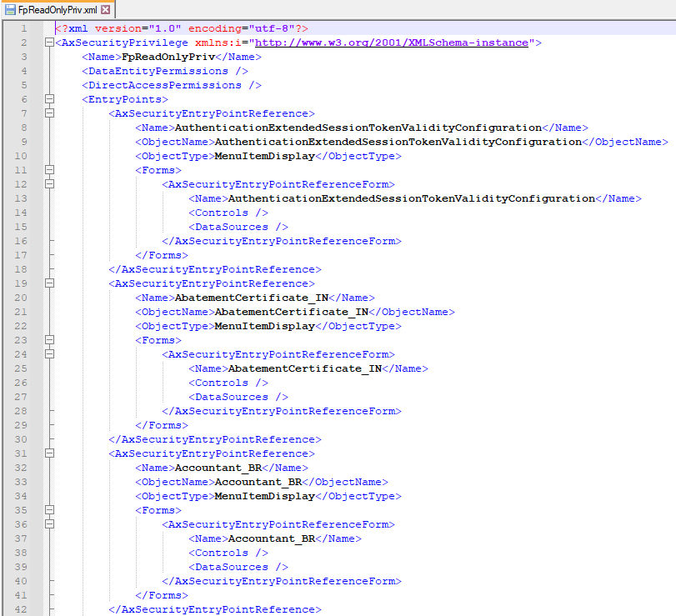Image resolution: width=676 pixels, height=616 pixels.
Task: Collapse the Forms fold on line 35
Action: tap(49, 510)
